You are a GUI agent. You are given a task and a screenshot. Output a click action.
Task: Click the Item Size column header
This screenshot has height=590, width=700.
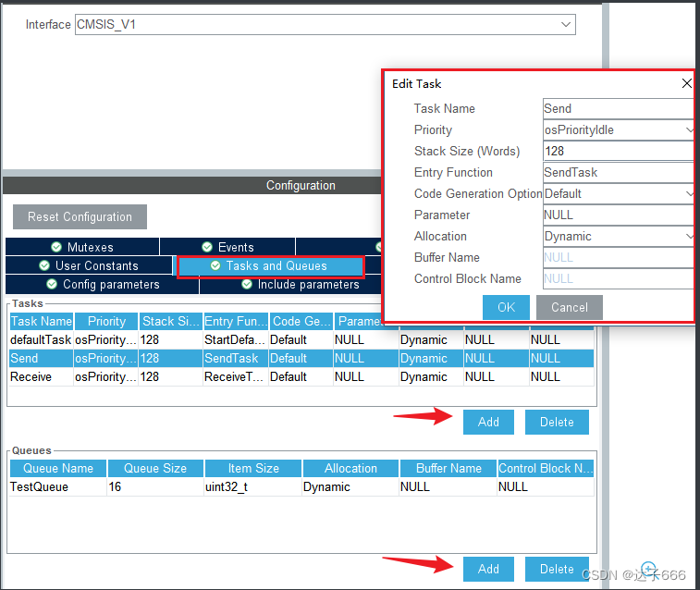click(x=253, y=468)
